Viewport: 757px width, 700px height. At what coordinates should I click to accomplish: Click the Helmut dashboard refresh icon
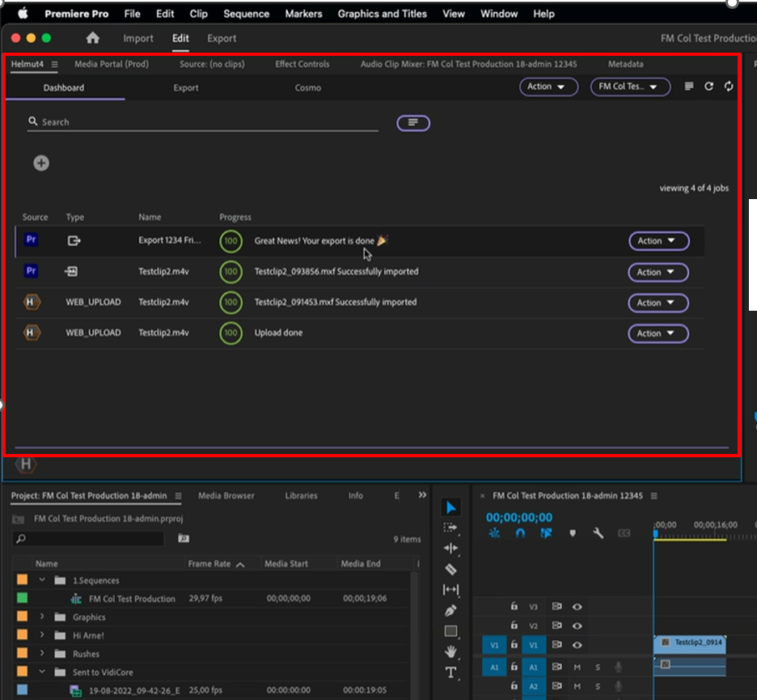[708, 87]
